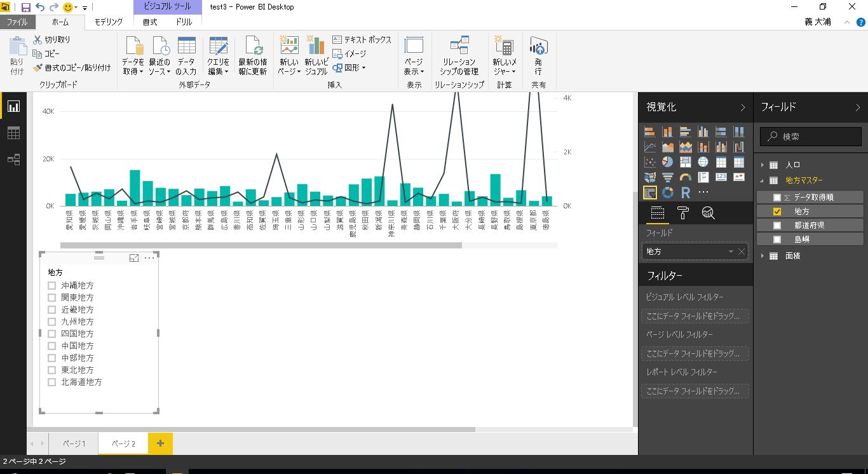Choose the matrix visual icon
Viewport: 868px width, 474px height.
[739, 162]
